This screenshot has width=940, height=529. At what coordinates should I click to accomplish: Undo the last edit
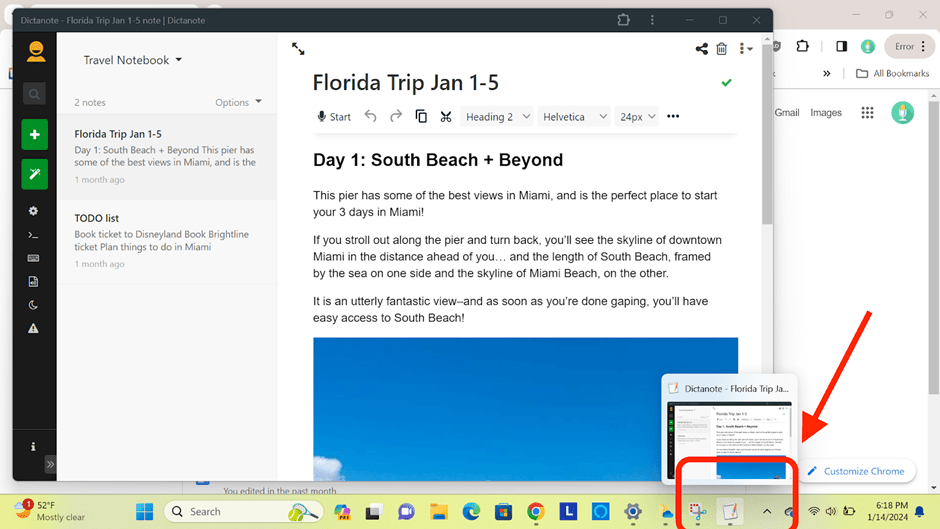click(370, 116)
